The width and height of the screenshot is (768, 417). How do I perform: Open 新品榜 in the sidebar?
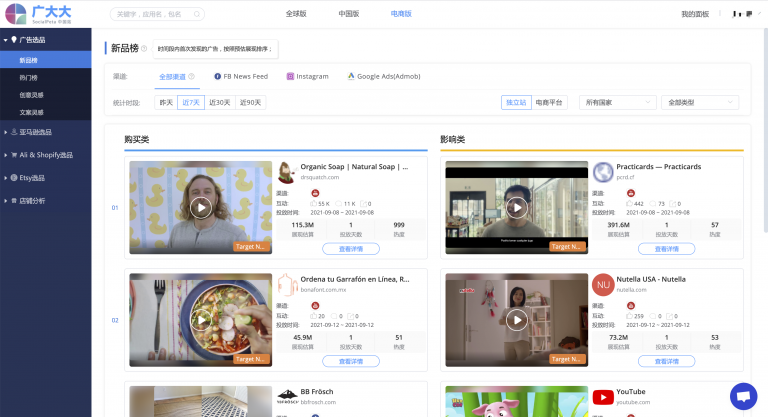click(x=46, y=60)
